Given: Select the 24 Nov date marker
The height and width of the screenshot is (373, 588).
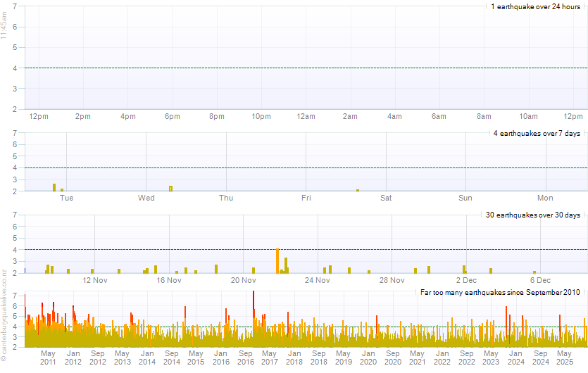Looking at the screenshot, I should click(x=318, y=280).
